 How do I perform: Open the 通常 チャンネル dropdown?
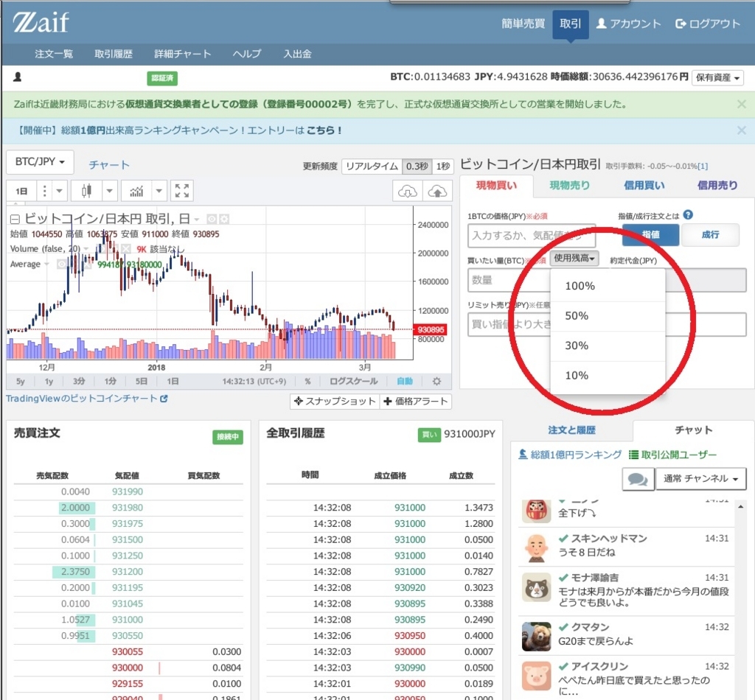coord(700,479)
